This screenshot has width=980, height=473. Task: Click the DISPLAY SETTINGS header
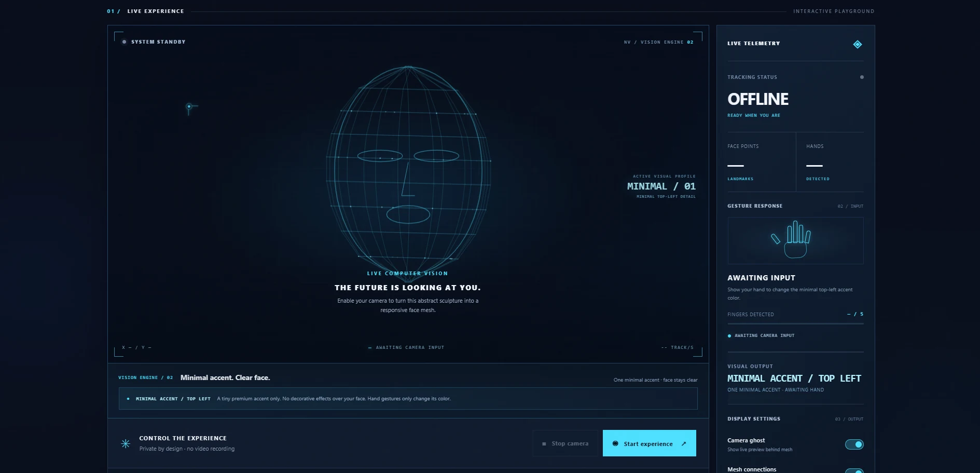pyautogui.click(x=754, y=418)
